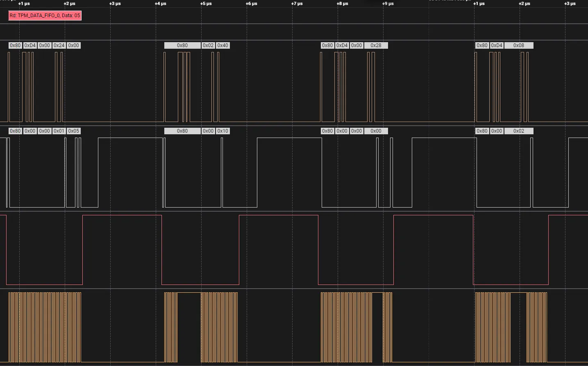Viewport: 588px width, 366px height.
Task: Click the 0x02 label in lower data row
Action: tap(518, 131)
